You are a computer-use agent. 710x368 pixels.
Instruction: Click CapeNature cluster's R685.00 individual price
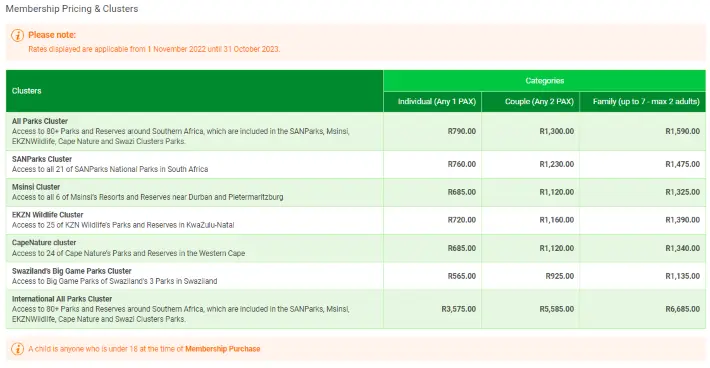[462, 249]
